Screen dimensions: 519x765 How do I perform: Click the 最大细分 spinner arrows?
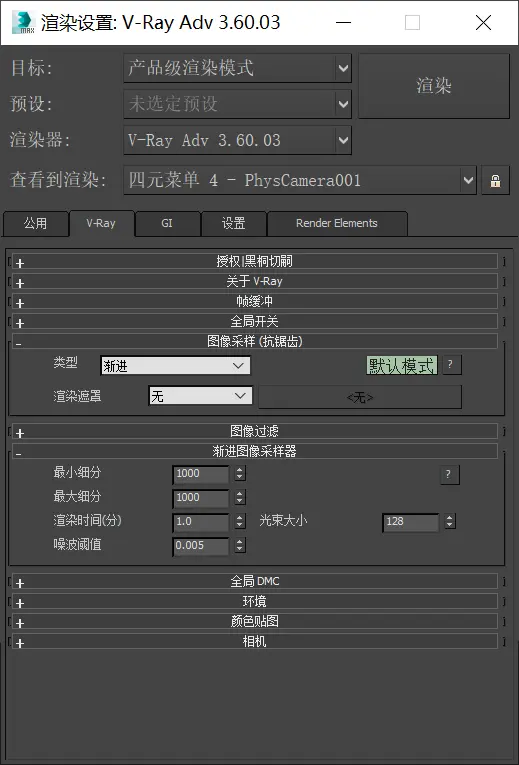[240, 498]
